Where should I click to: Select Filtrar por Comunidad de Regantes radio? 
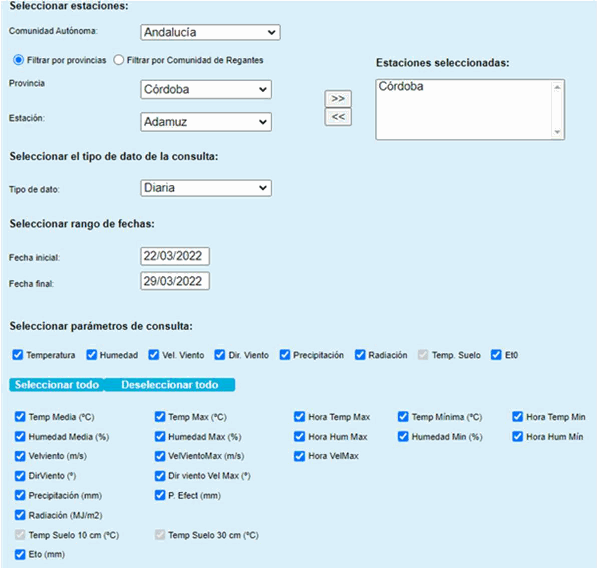tap(119, 60)
